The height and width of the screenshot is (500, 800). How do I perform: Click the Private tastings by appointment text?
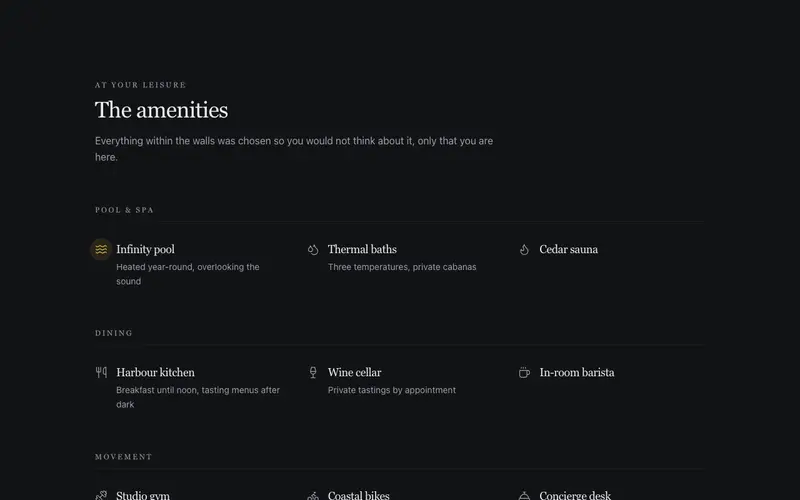tap(392, 390)
